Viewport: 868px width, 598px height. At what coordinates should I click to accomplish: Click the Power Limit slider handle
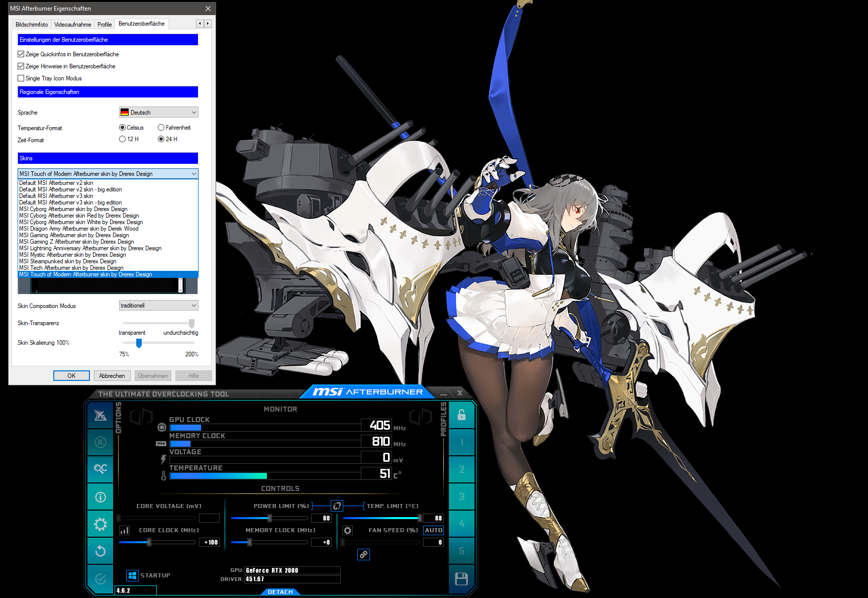point(270,518)
